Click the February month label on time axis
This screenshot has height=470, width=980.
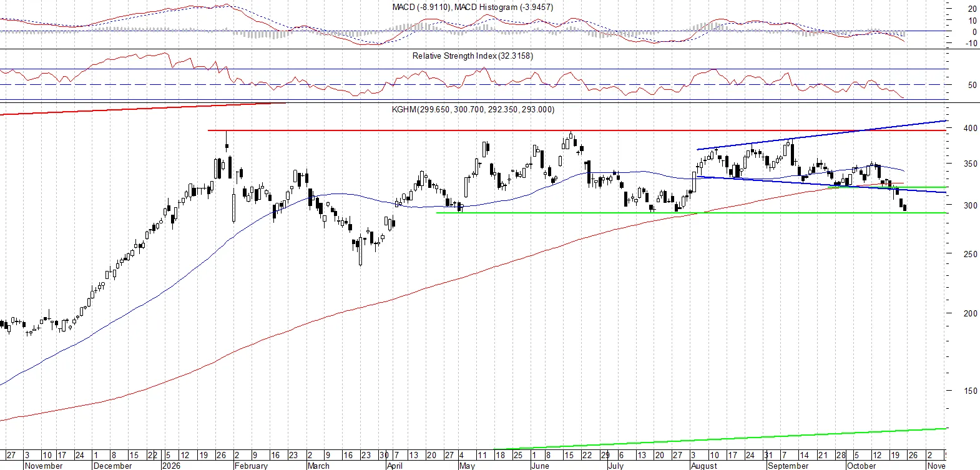251,466
